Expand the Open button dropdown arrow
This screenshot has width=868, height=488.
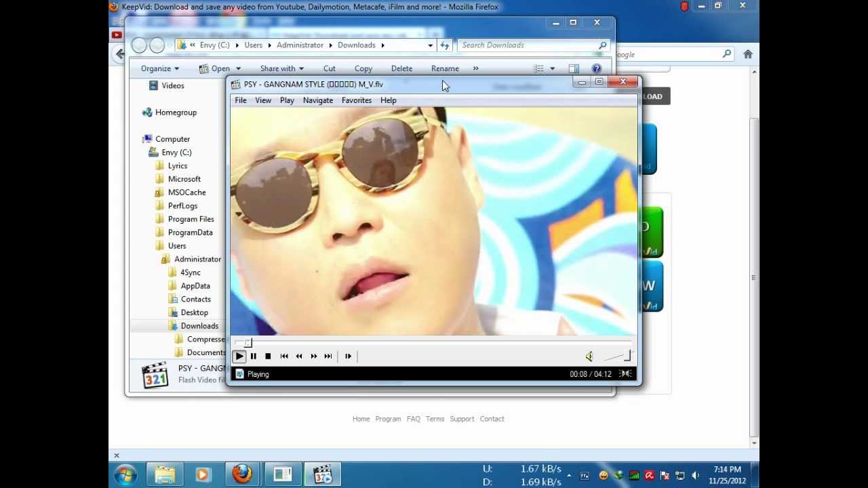(x=237, y=68)
